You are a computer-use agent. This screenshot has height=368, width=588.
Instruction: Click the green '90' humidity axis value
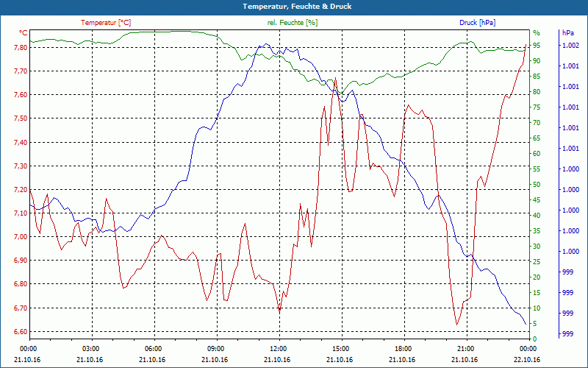(537, 61)
